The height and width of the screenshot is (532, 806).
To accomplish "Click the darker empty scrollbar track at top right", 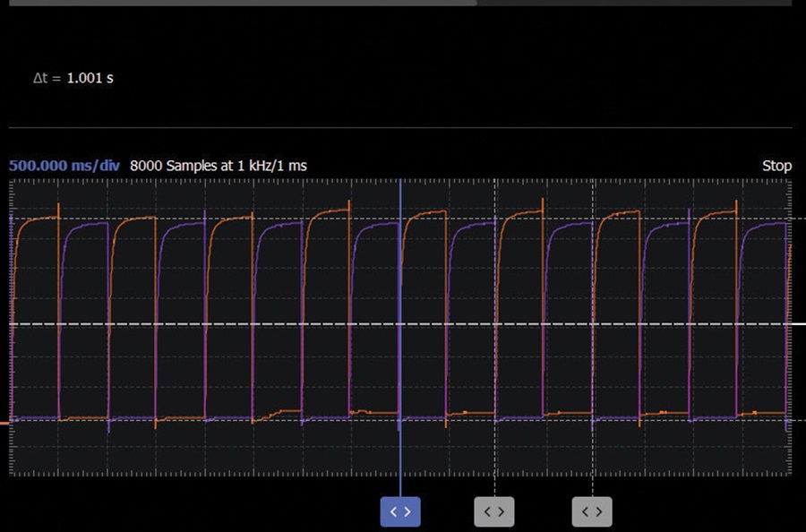I will click(x=634, y=3).
